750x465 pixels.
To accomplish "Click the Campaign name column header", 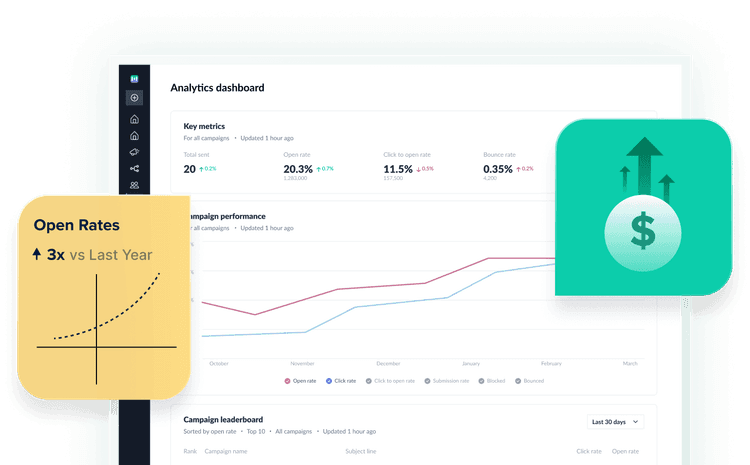I will [x=225, y=451].
